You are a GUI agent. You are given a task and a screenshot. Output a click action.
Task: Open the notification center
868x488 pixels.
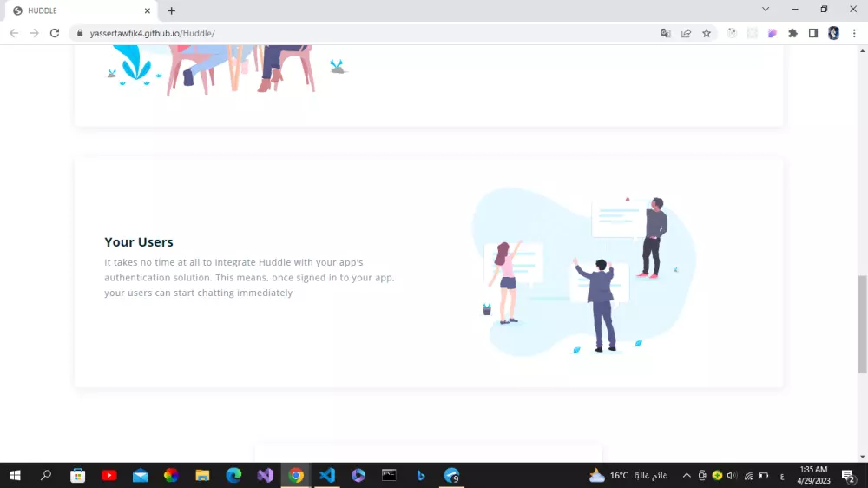tap(849, 475)
